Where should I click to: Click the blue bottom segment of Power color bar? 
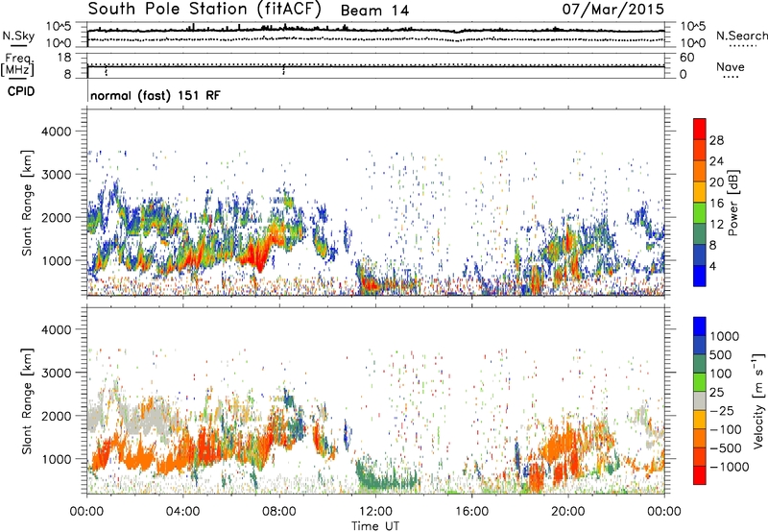[700, 276]
